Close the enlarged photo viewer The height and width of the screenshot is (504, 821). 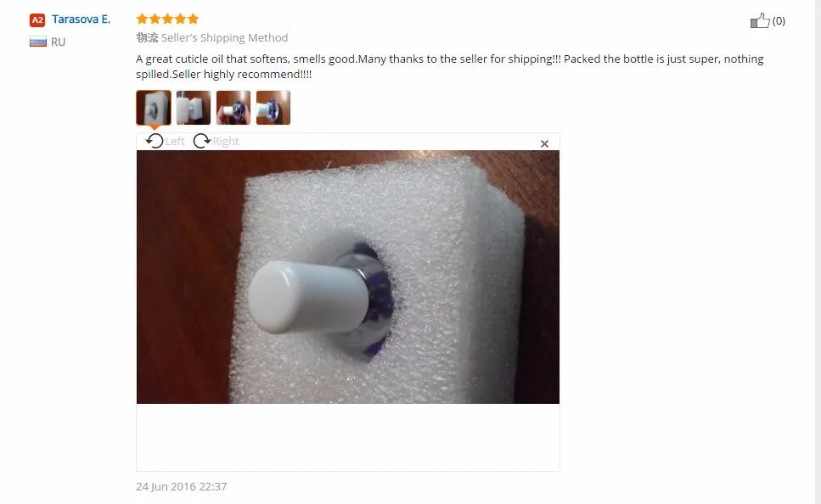(x=544, y=143)
